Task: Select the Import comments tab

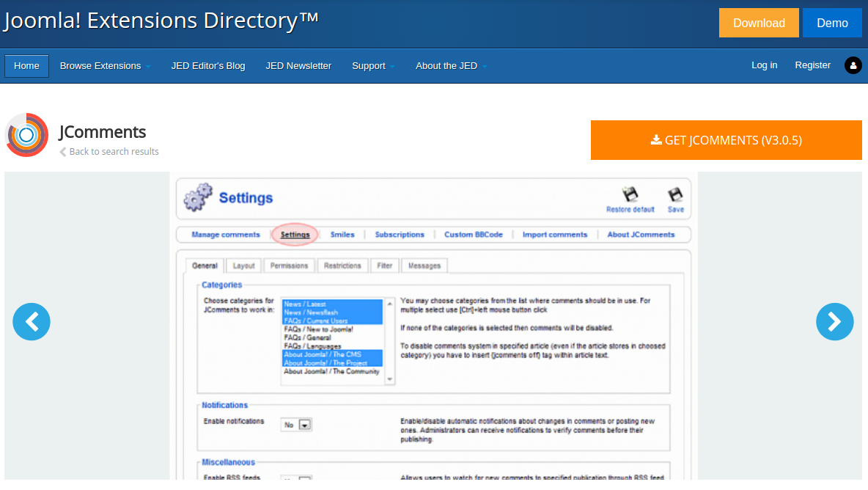Action: [x=555, y=235]
